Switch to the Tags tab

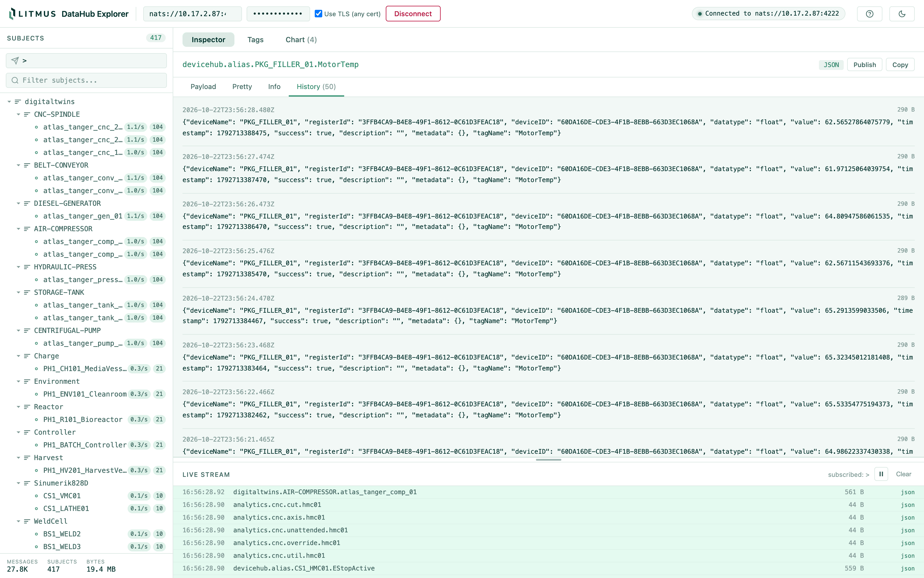(256, 40)
